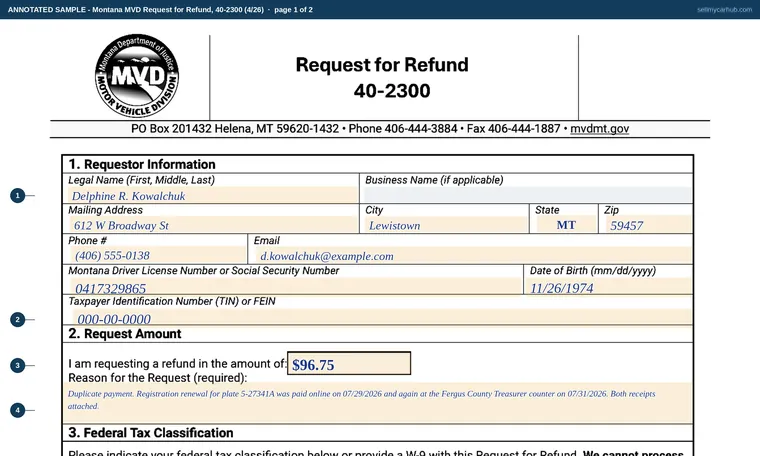Image resolution: width=760 pixels, height=456 pixels.
Task: Click the Email field d.kowalchuk@example.com
Action: (x=473, y=255)
